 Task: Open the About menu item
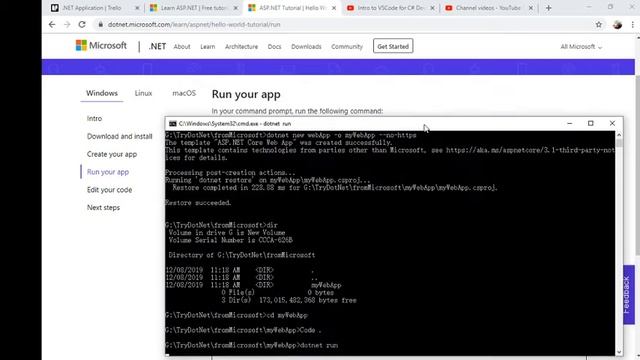point(182,47)
